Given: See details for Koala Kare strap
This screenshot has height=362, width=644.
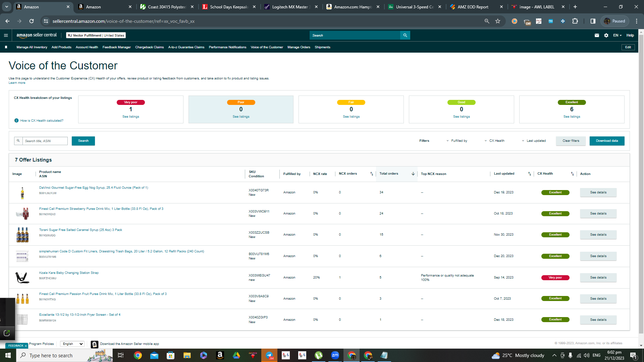Looking at the screenshot, I should click(x=598, y=278).
